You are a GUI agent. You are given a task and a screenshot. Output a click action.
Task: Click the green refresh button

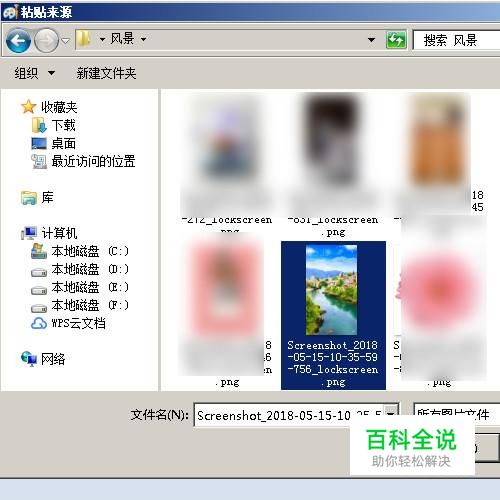pos(396,40)
